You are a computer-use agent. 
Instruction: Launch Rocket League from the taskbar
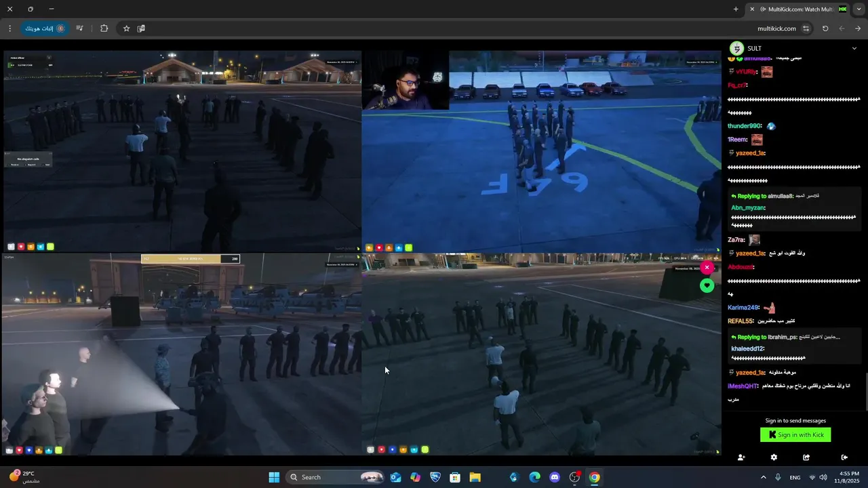pos(435,477)
